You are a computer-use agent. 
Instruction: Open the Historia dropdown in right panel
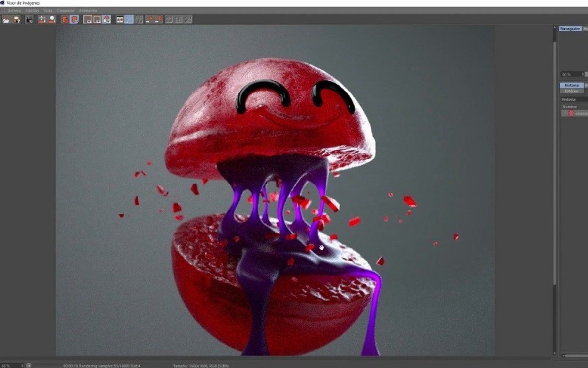[573, 99]
